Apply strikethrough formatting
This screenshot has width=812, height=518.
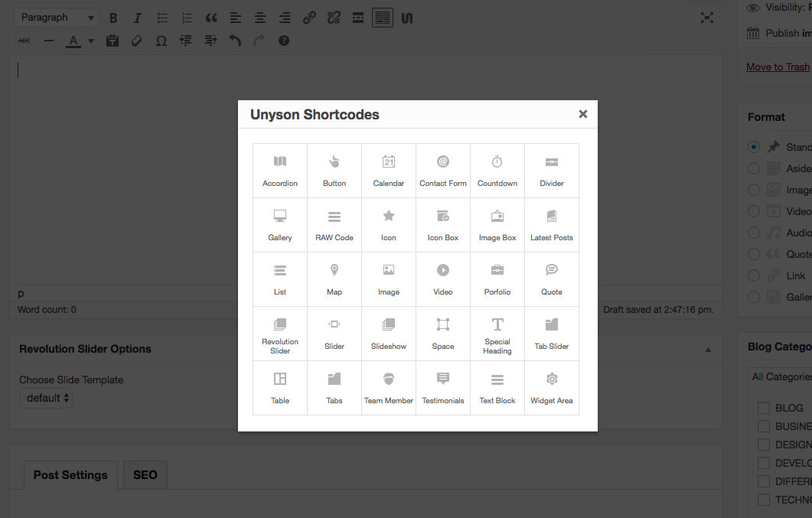point(24,41)
